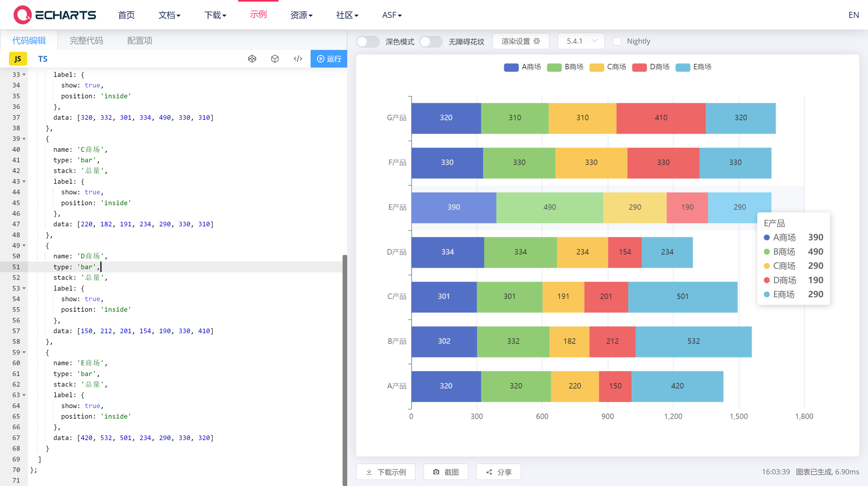This screenshot has width=868, height=486.
Task: Click the </> embed code icon
Action: click(298, 59)
